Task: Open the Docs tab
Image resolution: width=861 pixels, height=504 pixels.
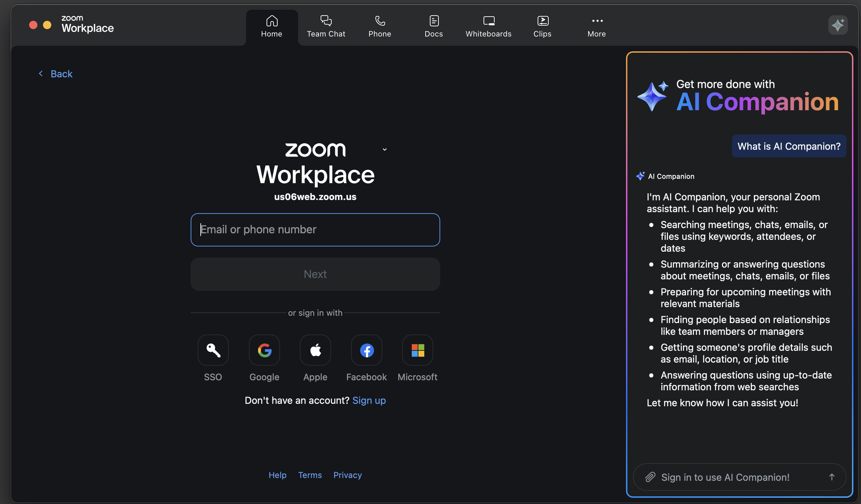Action: click(x=434, y=26)
